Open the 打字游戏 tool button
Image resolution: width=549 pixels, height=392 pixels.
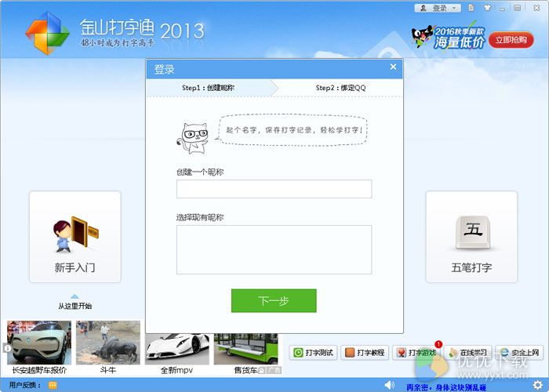point(416,353)
